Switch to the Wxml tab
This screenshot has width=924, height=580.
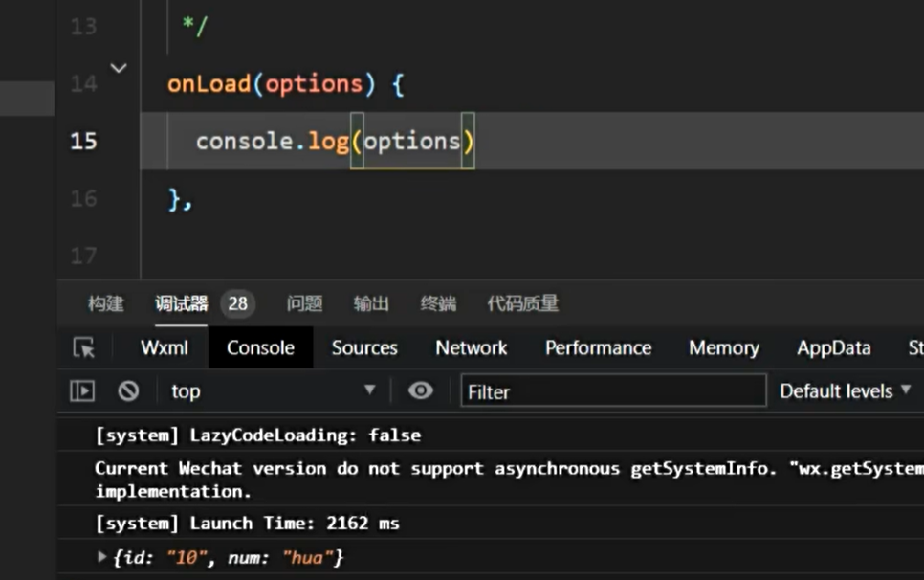click(165, 348)
